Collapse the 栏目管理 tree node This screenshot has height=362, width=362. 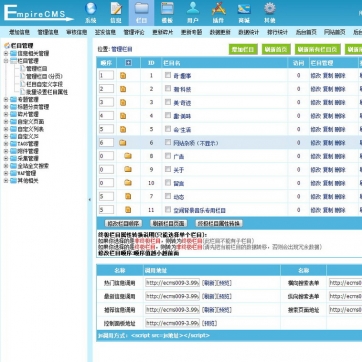[x=6, y=61]
